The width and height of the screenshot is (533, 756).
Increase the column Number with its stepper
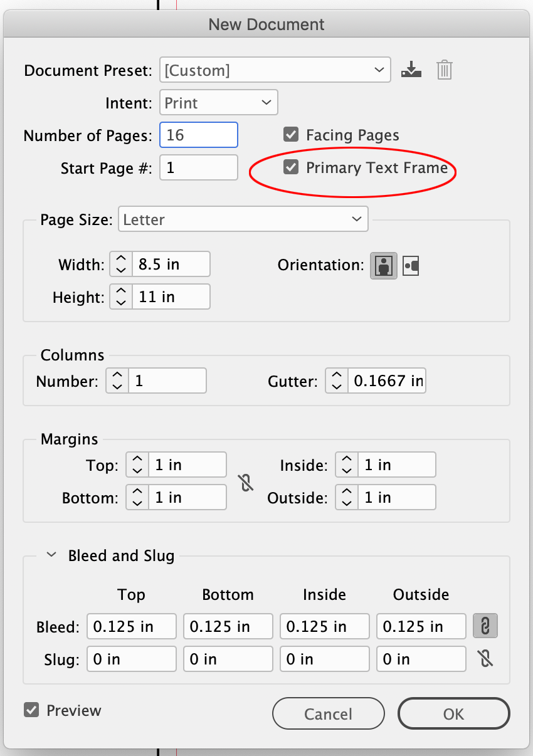tap(117, 376)
